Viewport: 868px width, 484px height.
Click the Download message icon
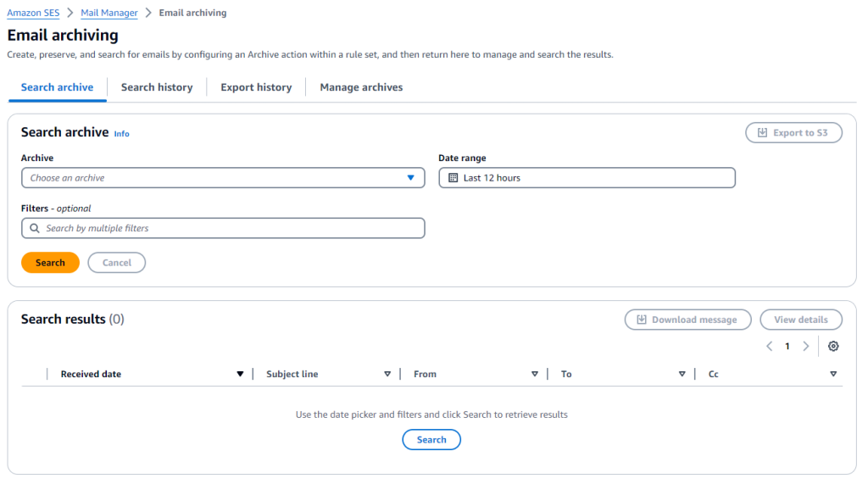642,320
